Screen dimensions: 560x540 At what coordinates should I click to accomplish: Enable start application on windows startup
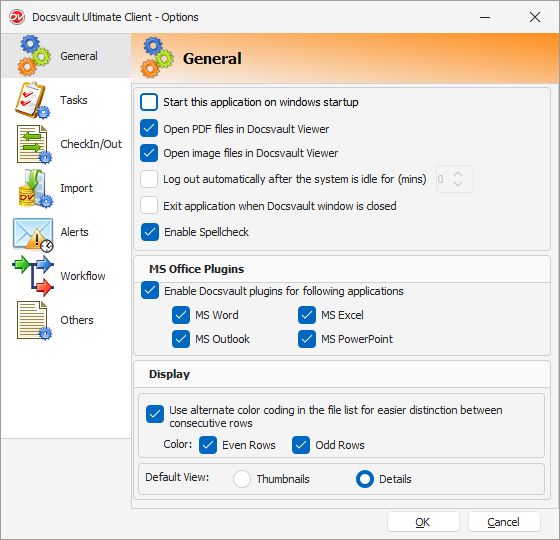click(149, 102)
